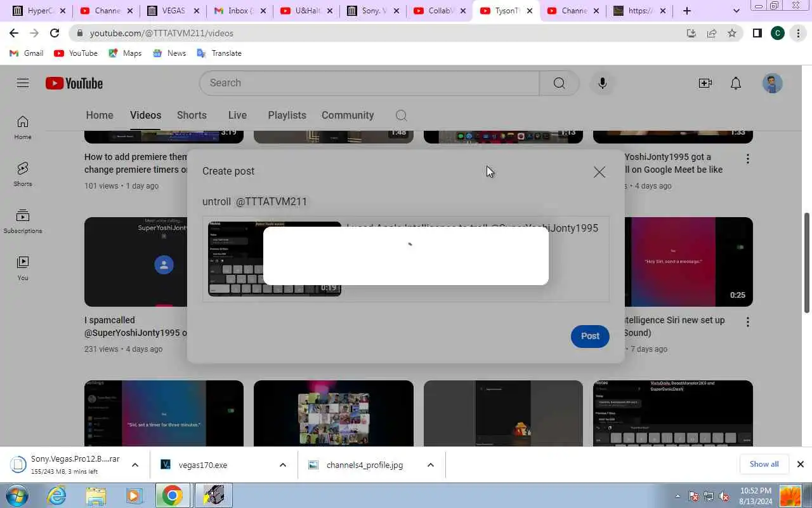Go to Home in the sidebar
The height and width of the screenshot is (508, 812).
pyautogui.click(x=23, y=127)
